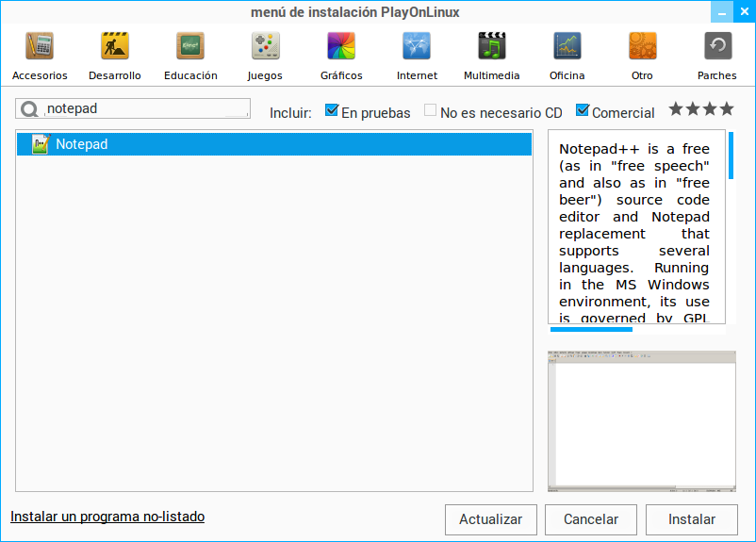The height and width of the screenshot is (542, 756).
Task: Enable No es necesario CD
Action: 430,110
